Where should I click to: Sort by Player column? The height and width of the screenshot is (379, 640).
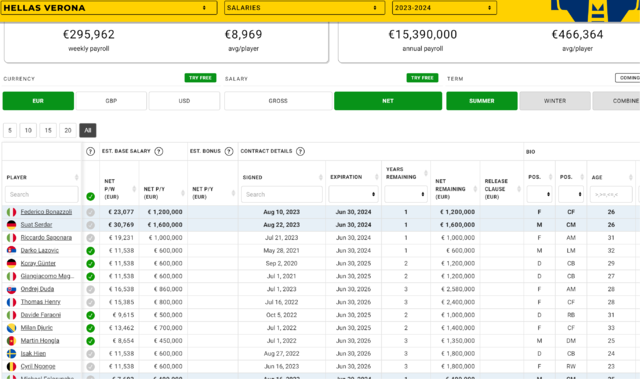click(x=76, y=177)
